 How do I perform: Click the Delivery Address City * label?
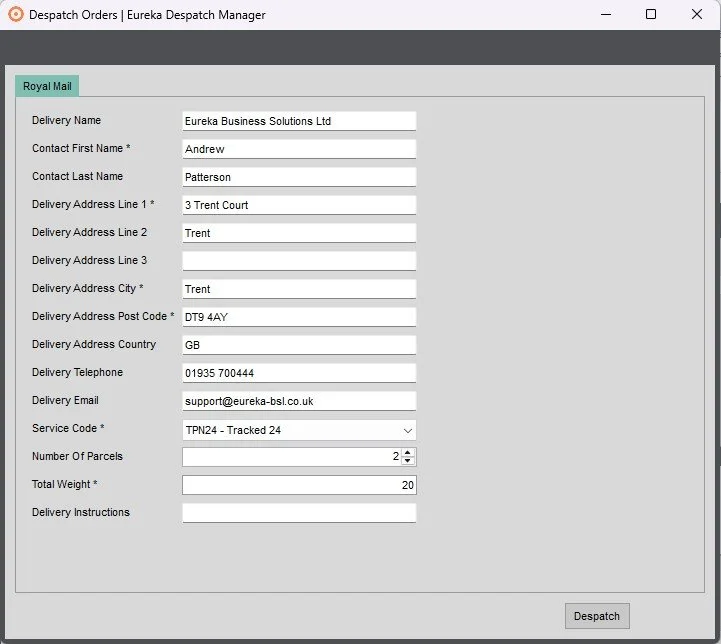pos(87,288)
